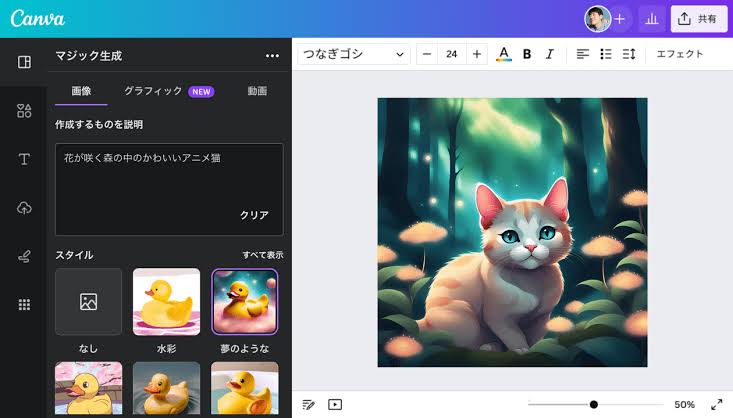Open the Uploads cloud icon
733x418 pixels.
click(24, 208)
